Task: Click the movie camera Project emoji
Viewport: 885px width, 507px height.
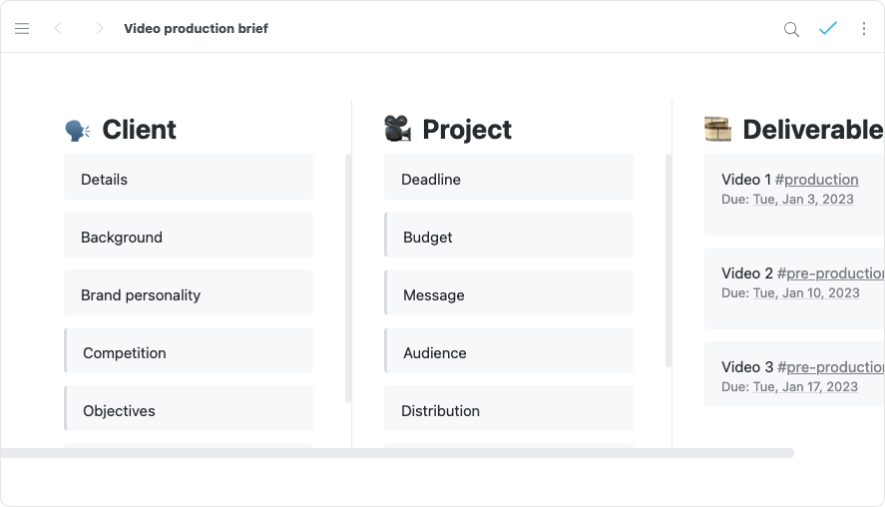Action: pos(397,130)
